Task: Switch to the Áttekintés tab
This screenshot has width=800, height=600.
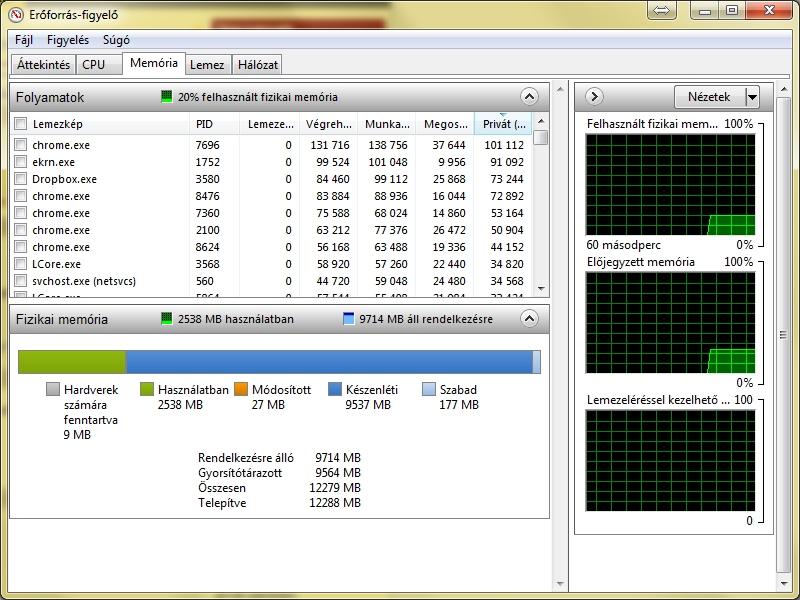Action: coord(43,65)
